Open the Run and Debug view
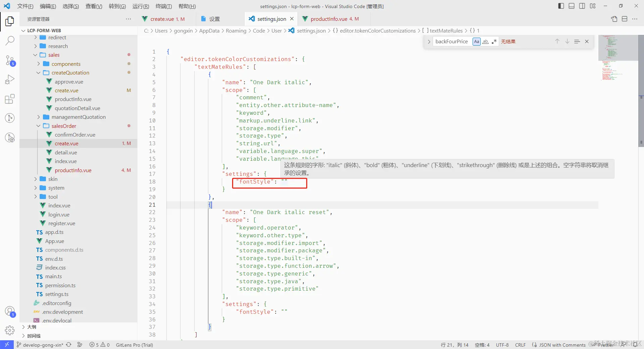Viewport: 644px width, 349px height. click(x=10, y=80)
